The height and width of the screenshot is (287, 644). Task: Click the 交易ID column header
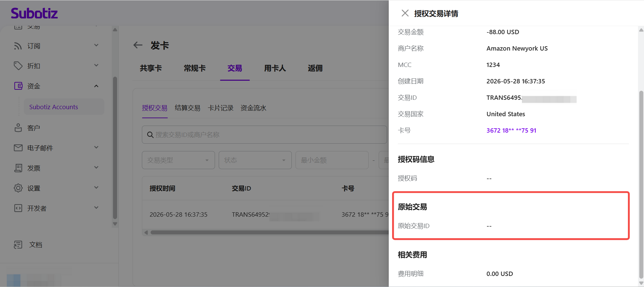coord(241,189)
